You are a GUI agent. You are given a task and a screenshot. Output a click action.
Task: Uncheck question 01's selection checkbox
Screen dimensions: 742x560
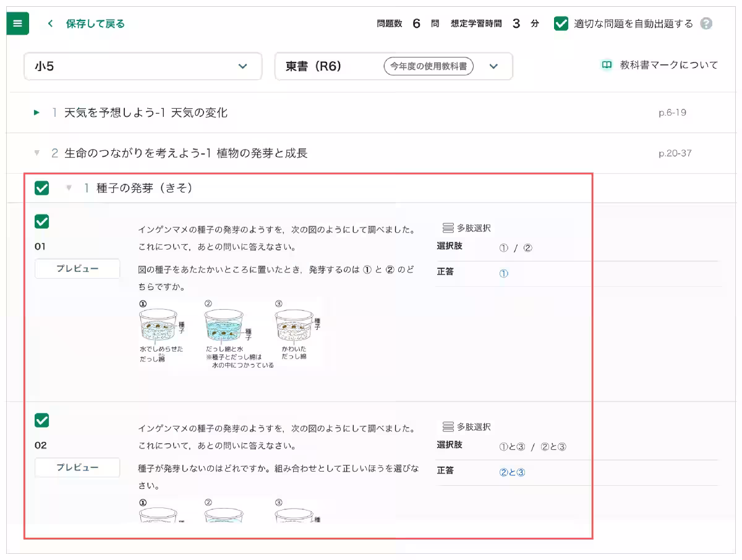tap(41, 221)
